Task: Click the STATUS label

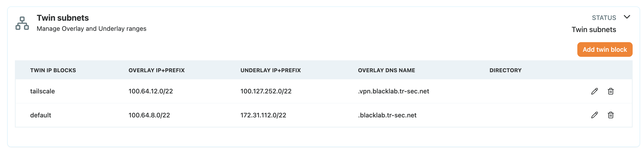Action: tap(604, 18)
